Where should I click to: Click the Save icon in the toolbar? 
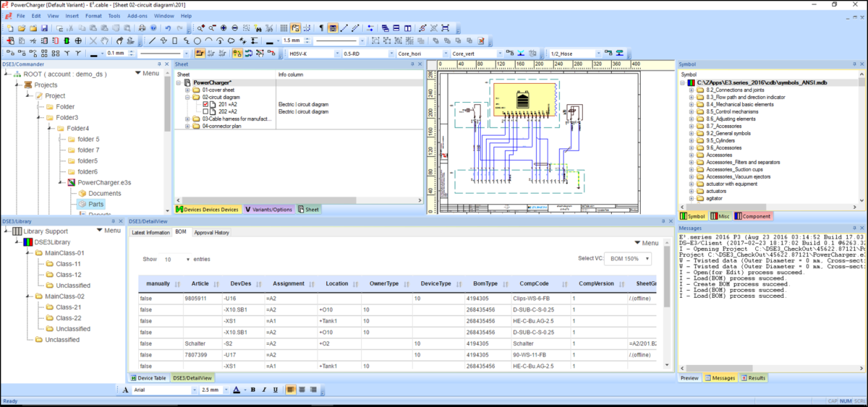point(43,28)
